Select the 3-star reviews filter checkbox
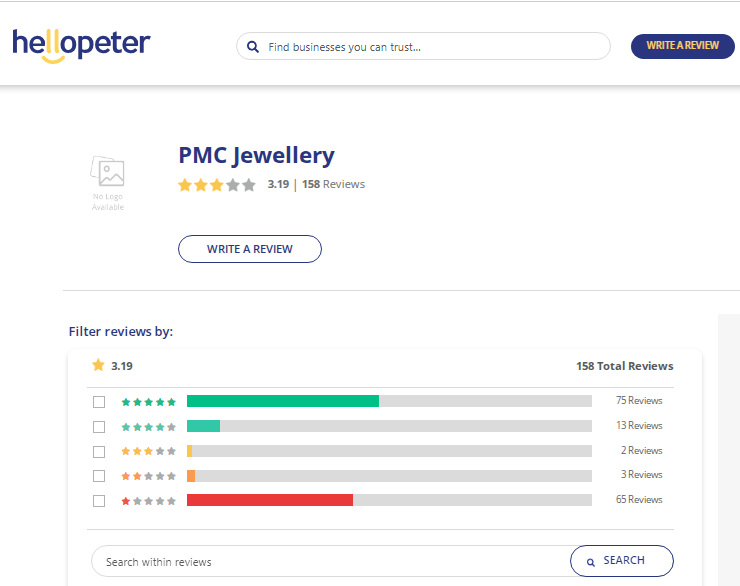Image resolution: width=740 pixels, height=586 pixels. pos(99,452)
